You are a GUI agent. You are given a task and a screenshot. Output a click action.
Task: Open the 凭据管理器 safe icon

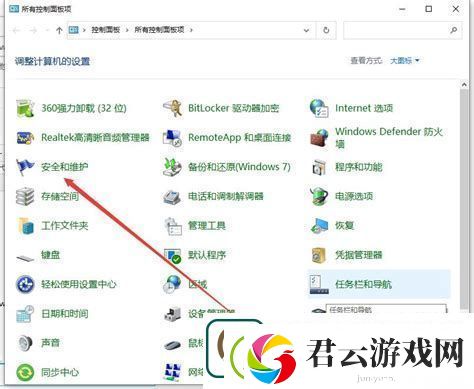tap(319, 255)
